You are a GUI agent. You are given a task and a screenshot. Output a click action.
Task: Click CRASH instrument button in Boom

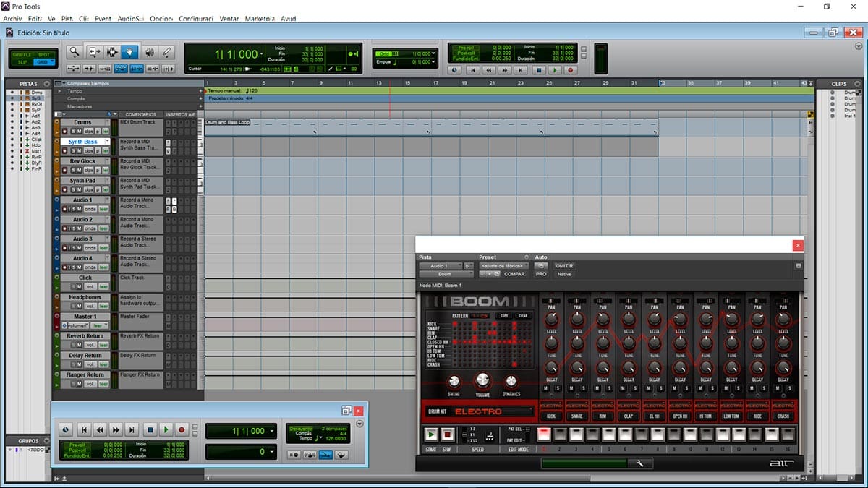(783, 416)
